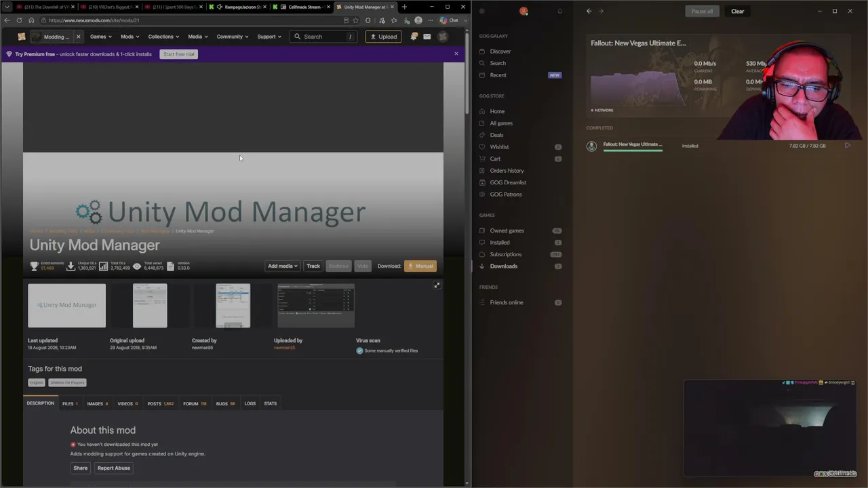Expand the Support dropdown menu
Screen dimensions: 868x488
point(269,37)
